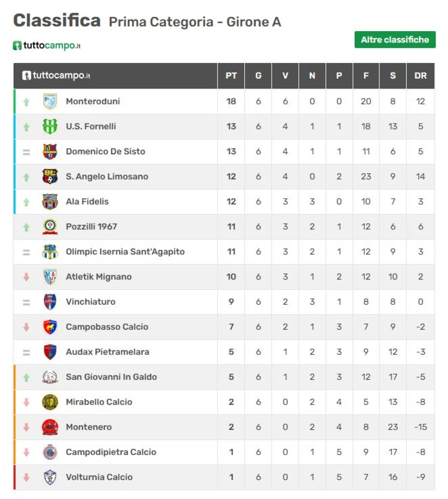Click the Campobasso Calcio shield logo

coord(50,327)
